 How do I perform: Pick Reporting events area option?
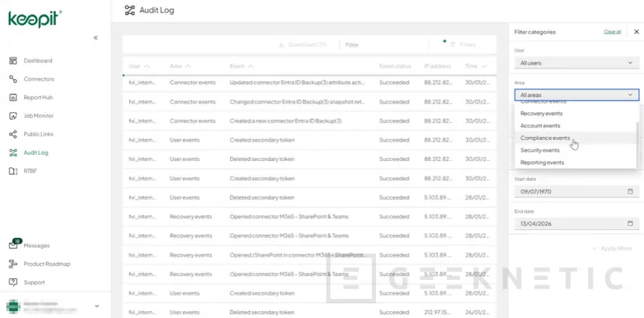575,162
